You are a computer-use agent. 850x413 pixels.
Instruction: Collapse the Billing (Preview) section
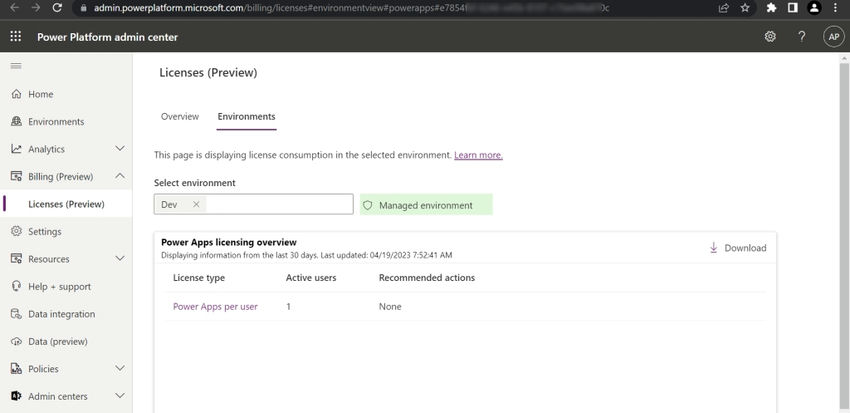click(x=120, y=177)
